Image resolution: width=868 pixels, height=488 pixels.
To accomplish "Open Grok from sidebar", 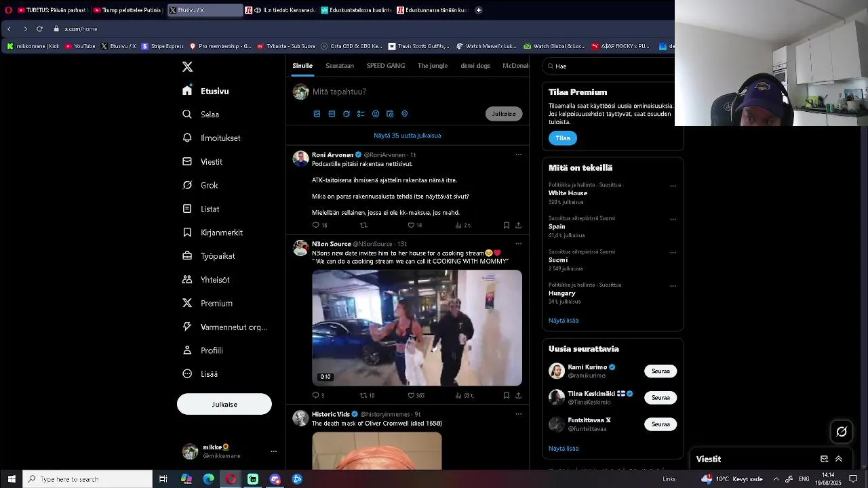I will point(200,185).
